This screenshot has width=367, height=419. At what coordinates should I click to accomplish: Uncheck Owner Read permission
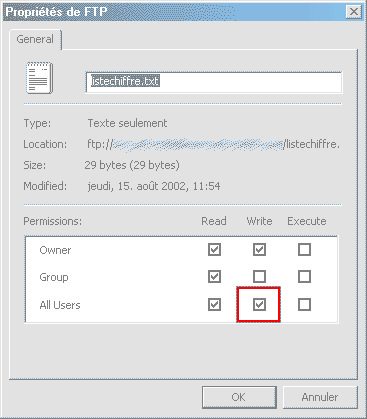[x=214, y=250]
